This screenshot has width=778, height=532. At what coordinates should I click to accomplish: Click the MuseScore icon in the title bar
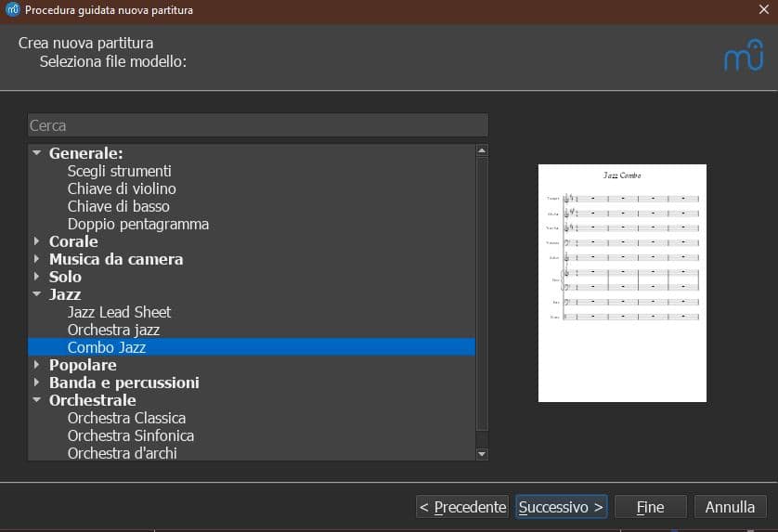(x=12, y=11)
